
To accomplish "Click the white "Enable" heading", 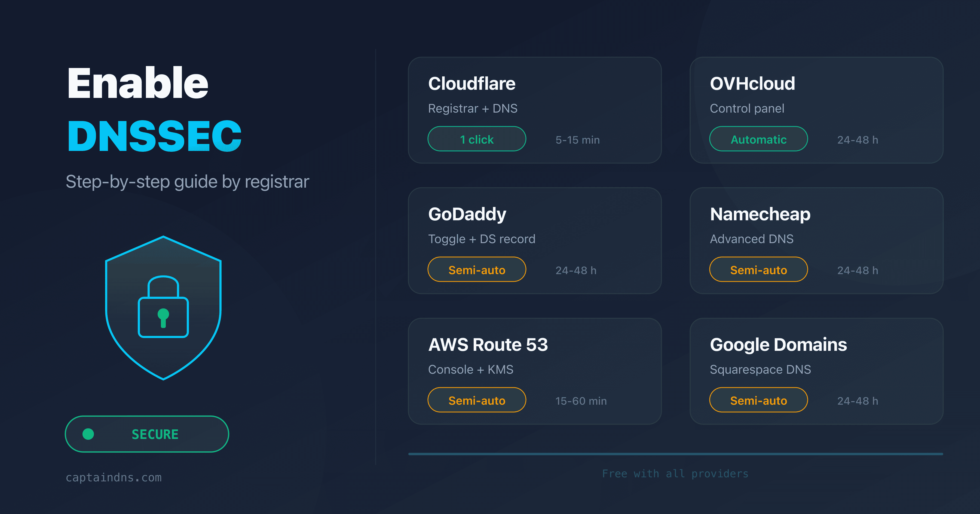I will coord(138,82).
